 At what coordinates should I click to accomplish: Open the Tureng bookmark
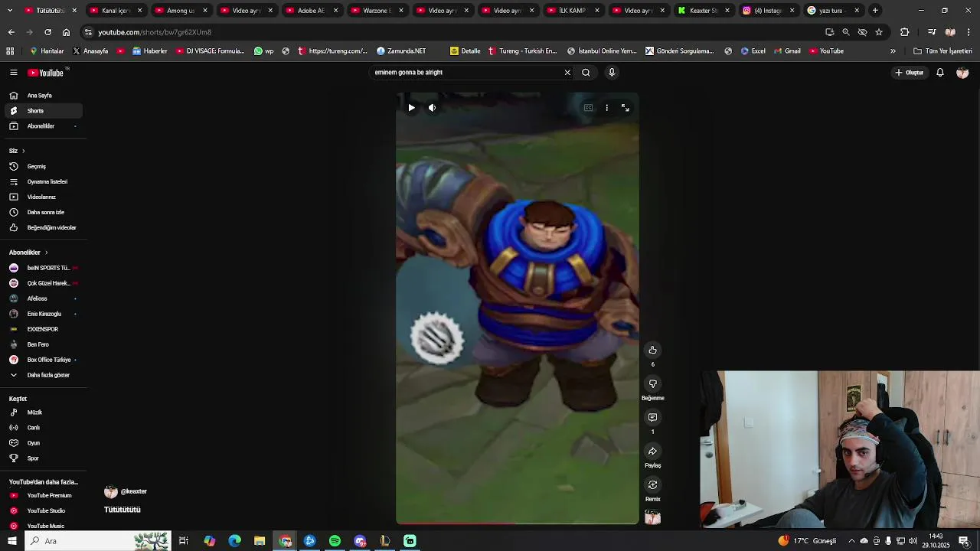(523, 51)
